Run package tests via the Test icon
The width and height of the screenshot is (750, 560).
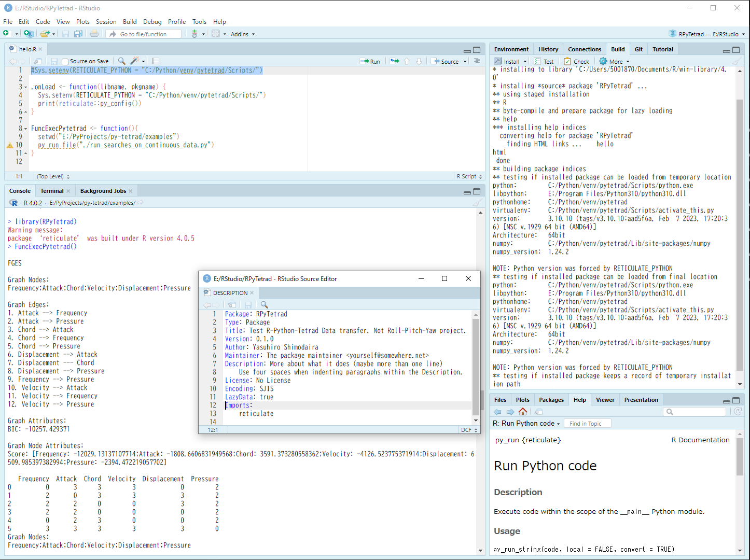point(545,61)
